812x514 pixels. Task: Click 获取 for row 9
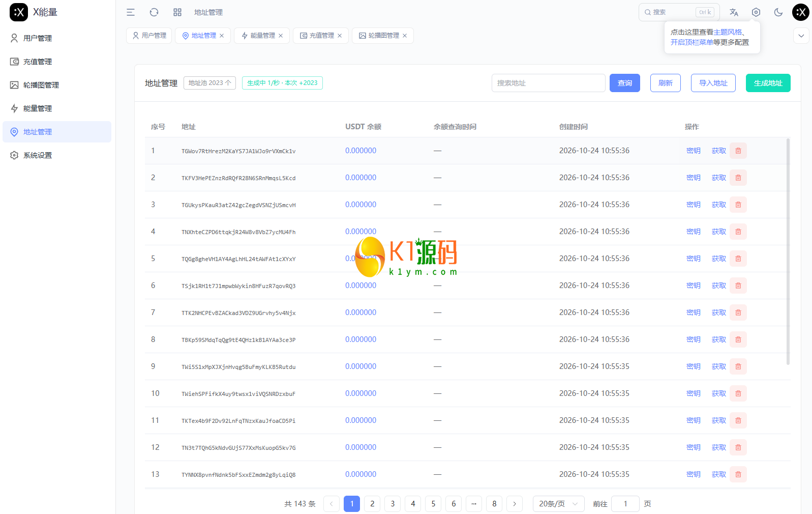(719, 366)
